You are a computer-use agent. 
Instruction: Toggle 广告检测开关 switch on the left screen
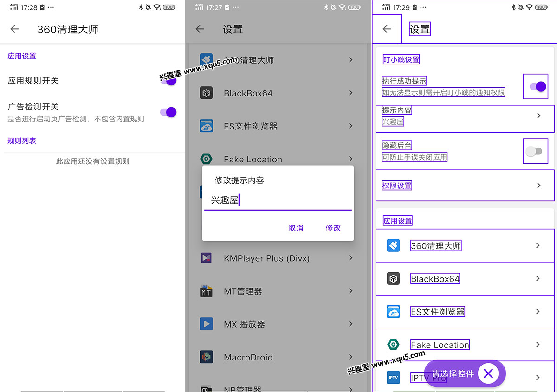(x=168, y=112)
